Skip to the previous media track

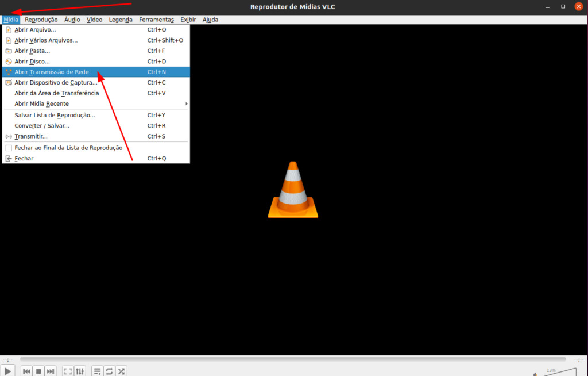pyautogui.click(x=26, y=371)
